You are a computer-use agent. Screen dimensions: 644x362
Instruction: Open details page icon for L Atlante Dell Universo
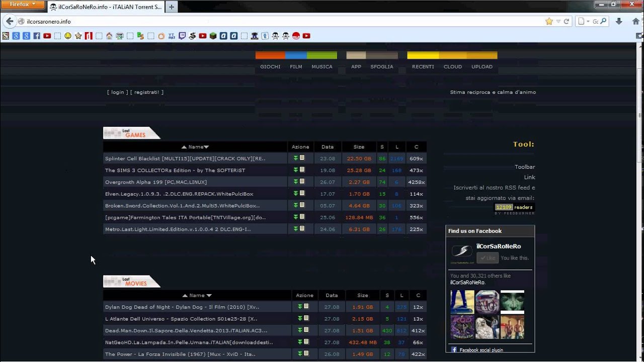(306, 318)
